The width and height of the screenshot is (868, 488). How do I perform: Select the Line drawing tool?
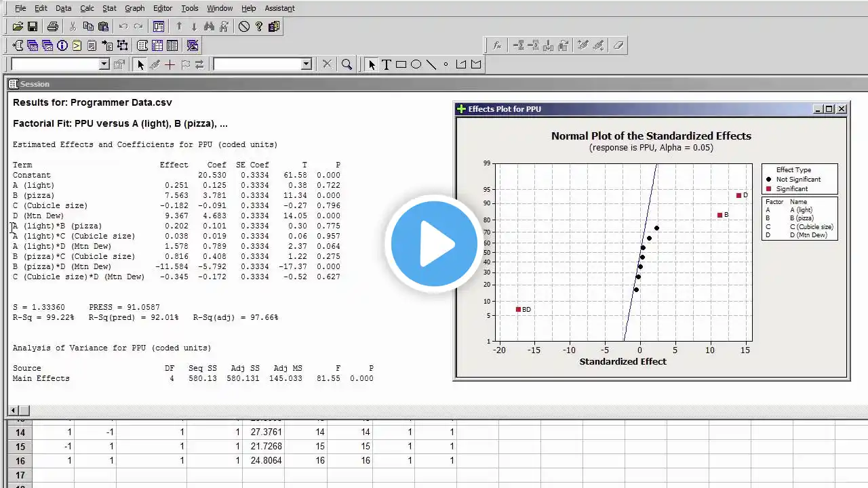(431, 64)
